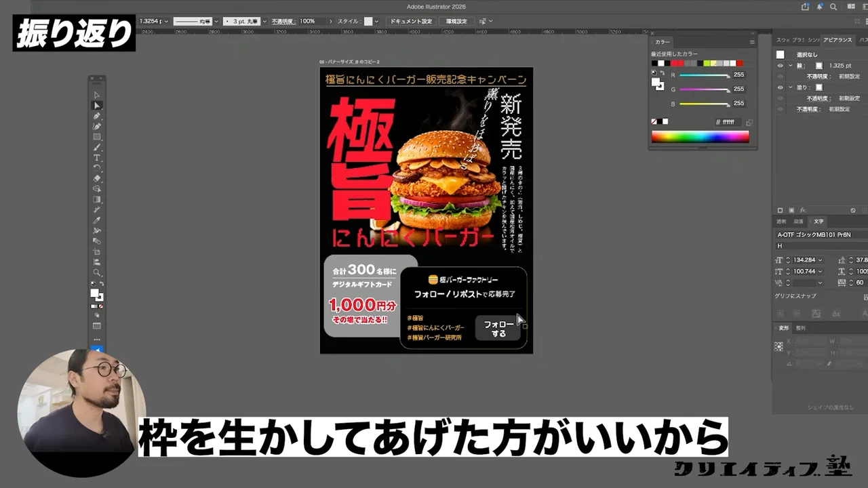Image resolution: width=868 pixels, height=488 pixels.
Task: Click the None color swatch in Color panel
Action: pyautogui.click(x=654, y=122)
